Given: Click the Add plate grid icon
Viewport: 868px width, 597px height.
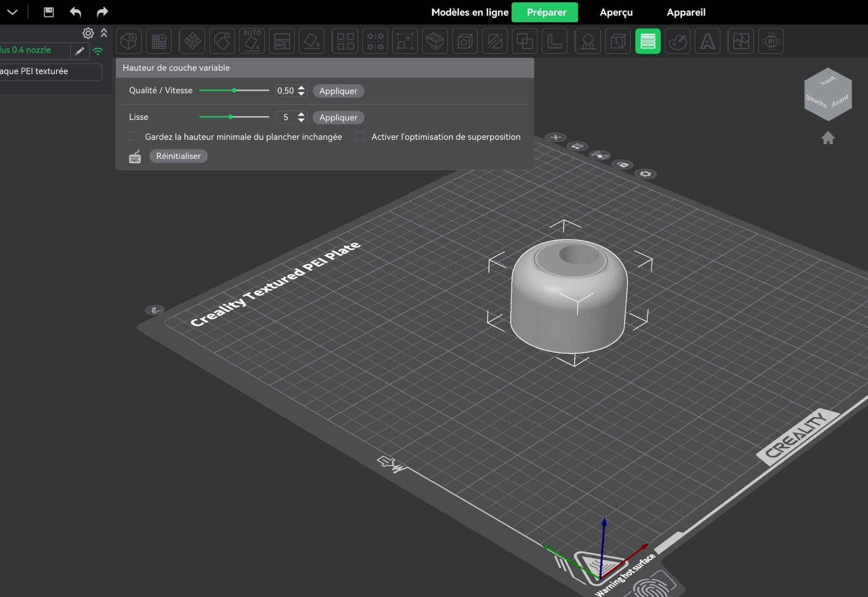Looking at the screenshot, I should pyautogui.click(x=159, y=41).
